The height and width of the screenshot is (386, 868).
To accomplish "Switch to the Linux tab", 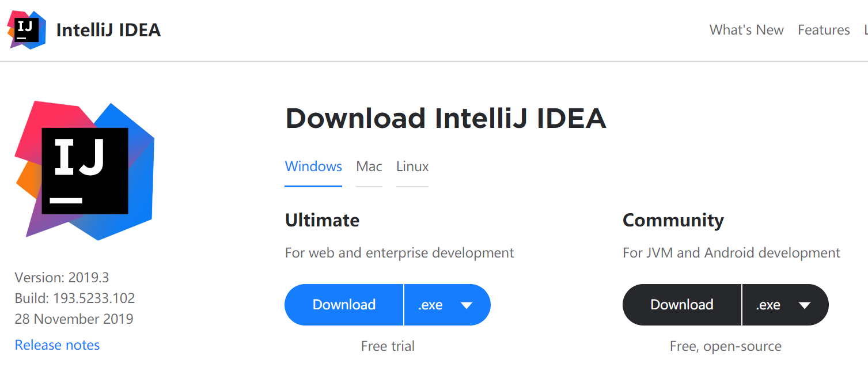I will coord(412,166).
